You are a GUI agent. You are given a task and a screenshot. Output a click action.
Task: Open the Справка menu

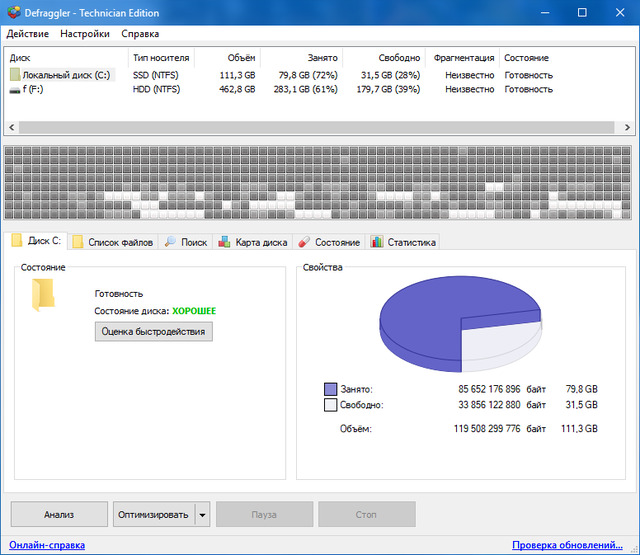[x=140, y=34]
